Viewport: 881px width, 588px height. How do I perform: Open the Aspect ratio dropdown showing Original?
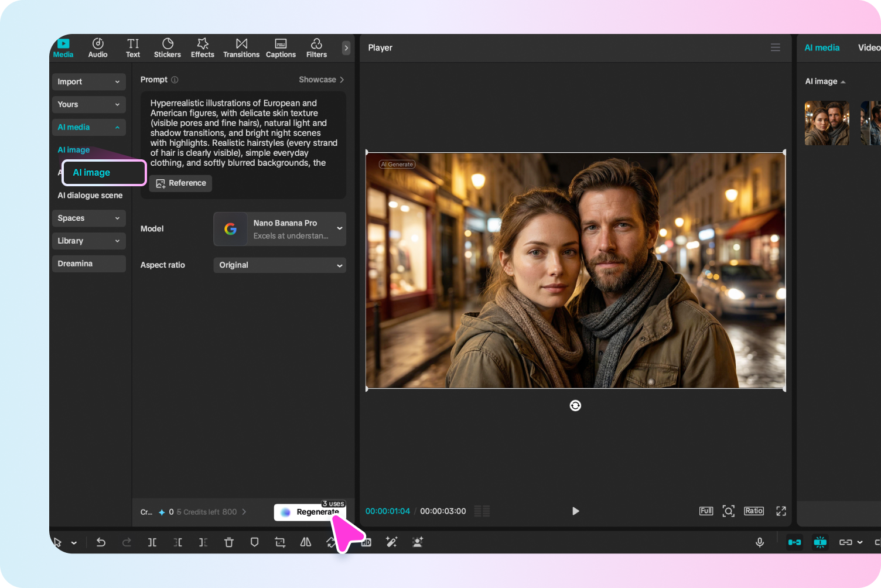[x=279, y=265]
